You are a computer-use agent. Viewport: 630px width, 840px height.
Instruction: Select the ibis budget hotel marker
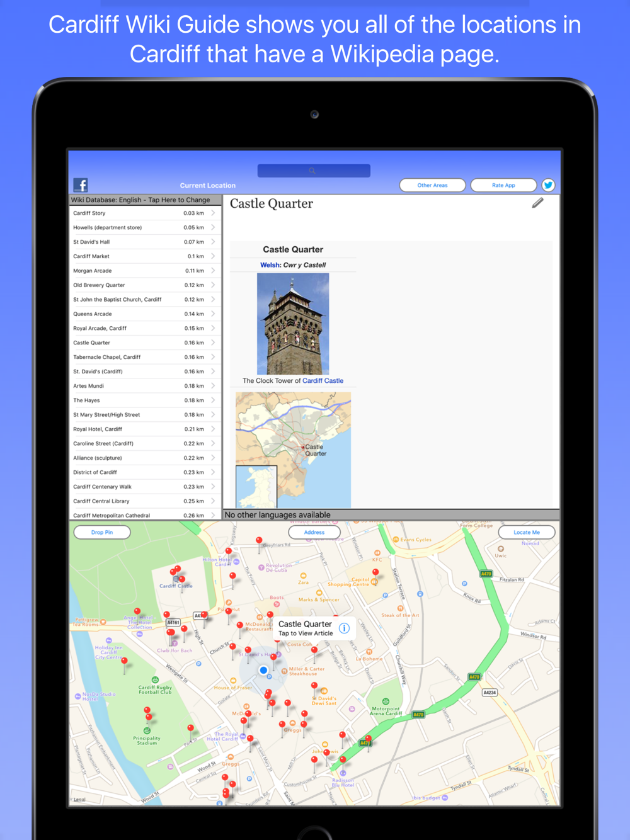click(x=445, y=798)
